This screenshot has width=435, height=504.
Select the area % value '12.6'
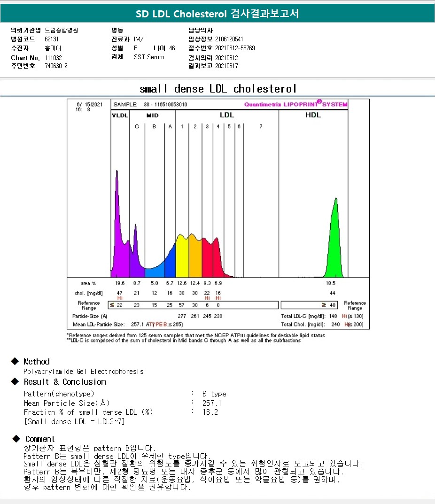click(x=182, y=283)
